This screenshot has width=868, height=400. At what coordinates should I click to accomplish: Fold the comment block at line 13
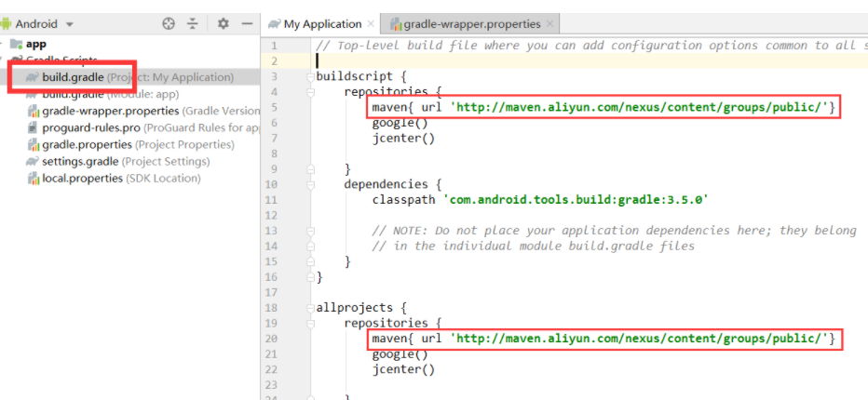[310, 231]
